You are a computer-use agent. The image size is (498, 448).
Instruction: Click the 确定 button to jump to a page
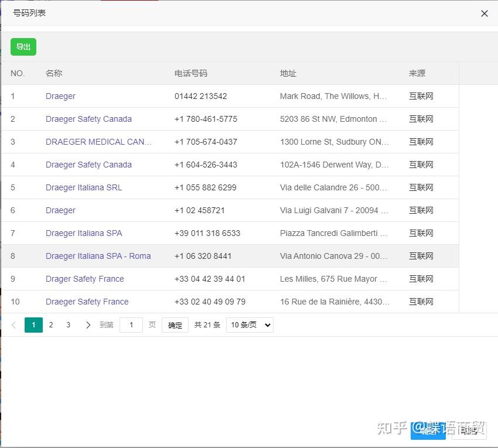pos(175,325)
